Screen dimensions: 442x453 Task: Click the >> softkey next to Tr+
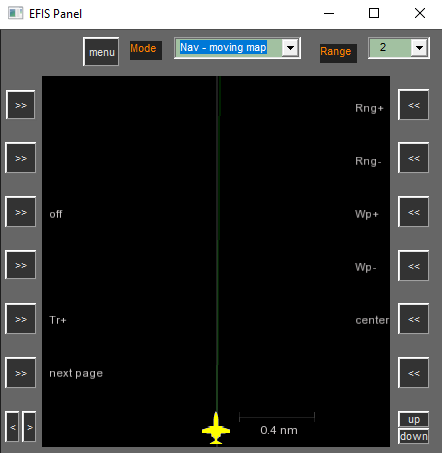(21, 319)
